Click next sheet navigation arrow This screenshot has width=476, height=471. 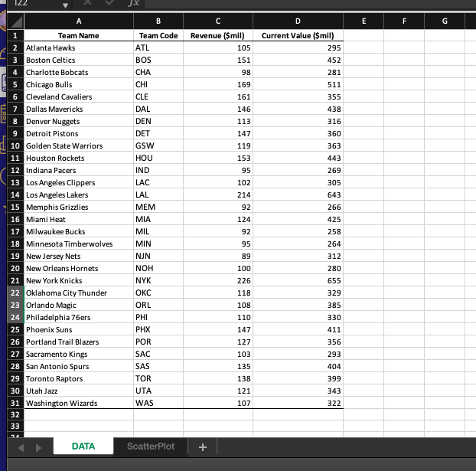[x=38, y=448]
